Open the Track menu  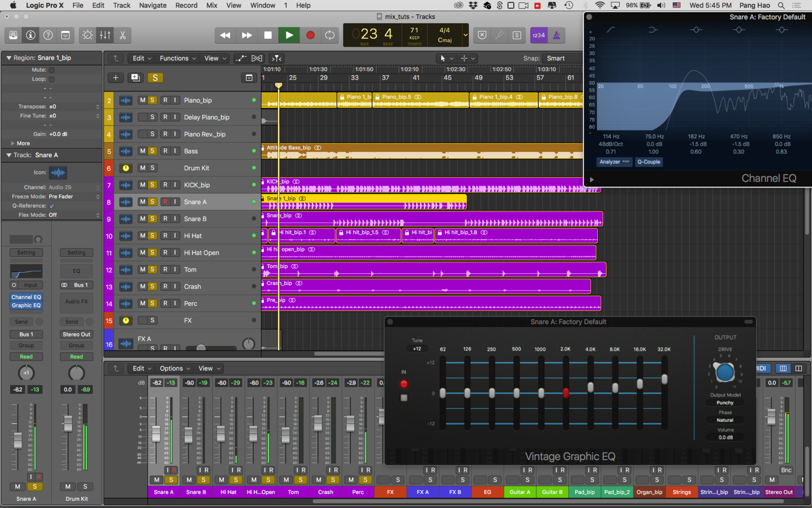(x=121, y=5)
